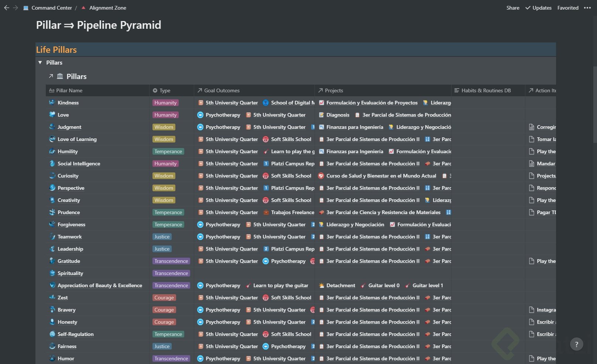This screenshot has height=364, width=597.
Task: Open the Love of Learning pillar page
Action: pyautogui.click(x=77, y=139)
